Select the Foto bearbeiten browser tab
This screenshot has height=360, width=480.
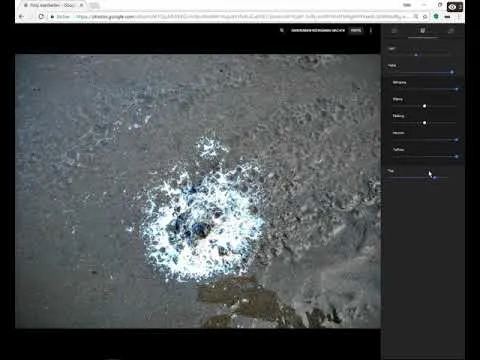coord(53,5)
